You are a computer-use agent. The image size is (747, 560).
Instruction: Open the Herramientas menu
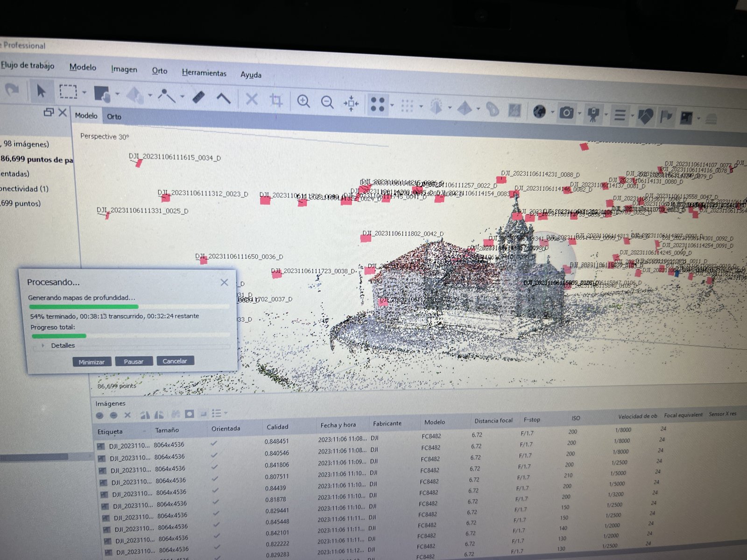[x=204, y=73]
